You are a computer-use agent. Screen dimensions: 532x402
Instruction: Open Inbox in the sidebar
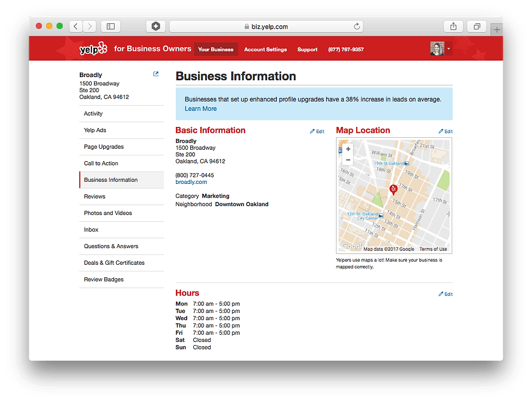[x=122, y=230]
